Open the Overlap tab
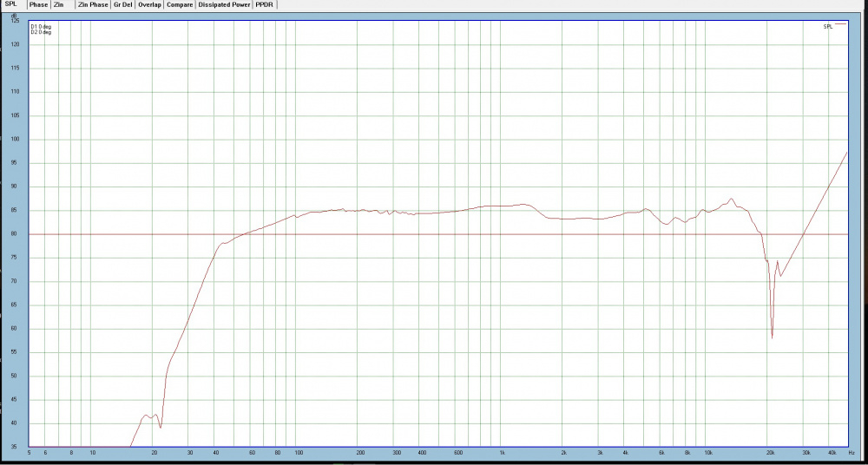Viewport: 868px width, 465px height. [x=149, y=4]
